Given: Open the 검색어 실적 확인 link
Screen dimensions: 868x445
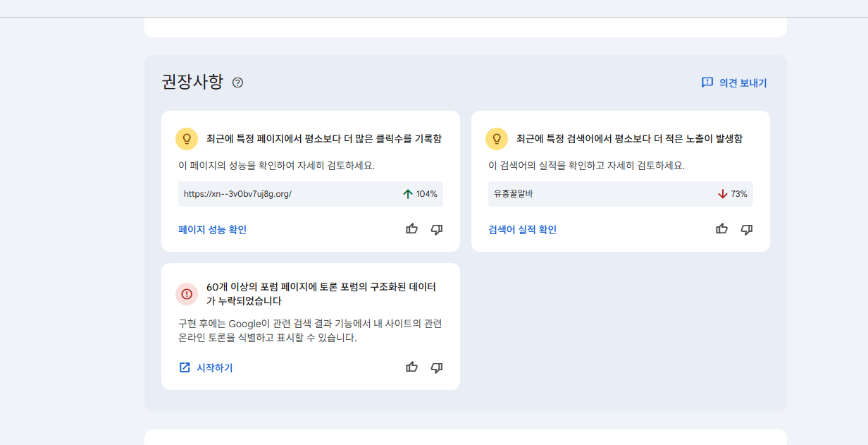Looking at the screenshot, I should 522,229.
